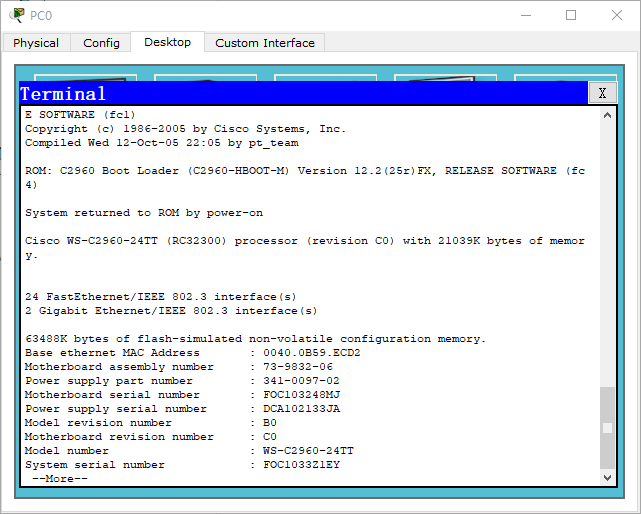Minimize the PC0 window
This screenshot has width=641, height=514.
[526, 16]
